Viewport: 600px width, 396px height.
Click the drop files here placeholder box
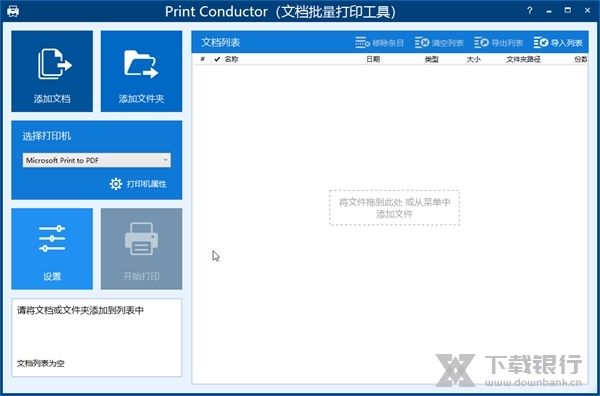[394, 208]
